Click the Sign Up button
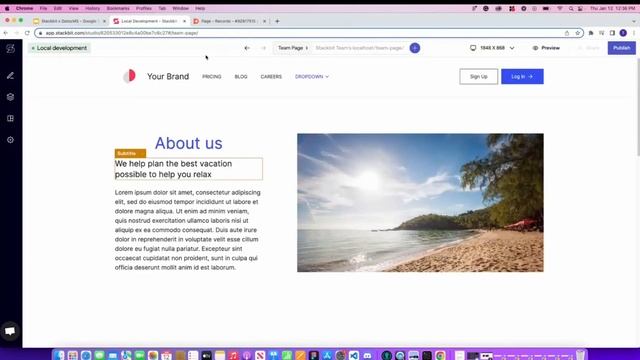Viewport: 640px width, 360px height. pyautogui.click(x=478, y=76)
